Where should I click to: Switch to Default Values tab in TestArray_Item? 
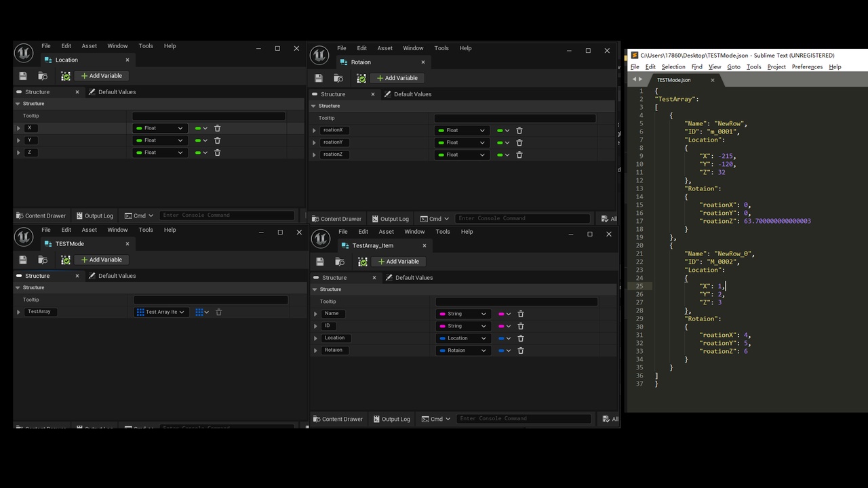pos(409,278)
